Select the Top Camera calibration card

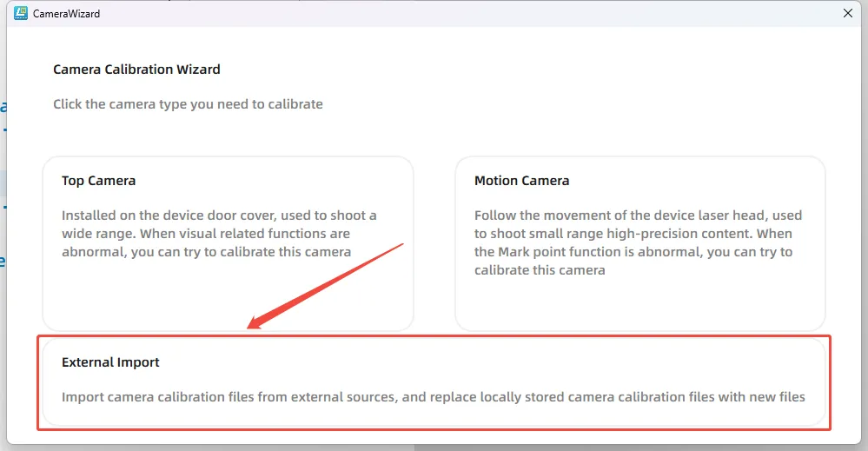(228, 243)
